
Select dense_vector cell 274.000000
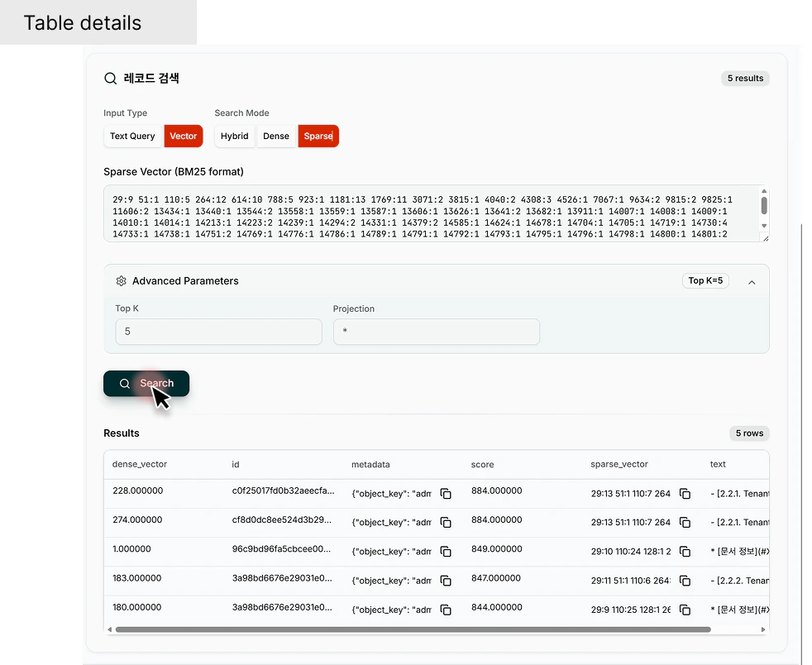(x=137, y=519)
